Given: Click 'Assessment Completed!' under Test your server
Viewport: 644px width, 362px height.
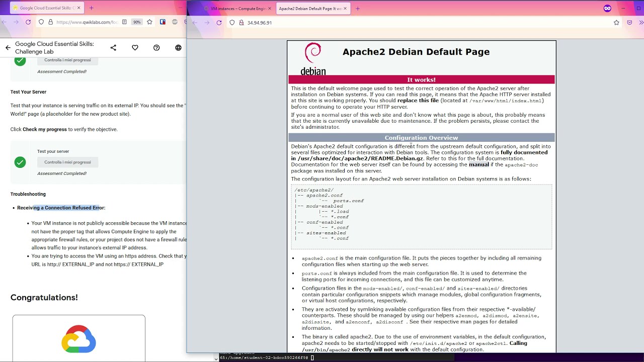Looking at the screenshot, I should [x=62, y=173].
